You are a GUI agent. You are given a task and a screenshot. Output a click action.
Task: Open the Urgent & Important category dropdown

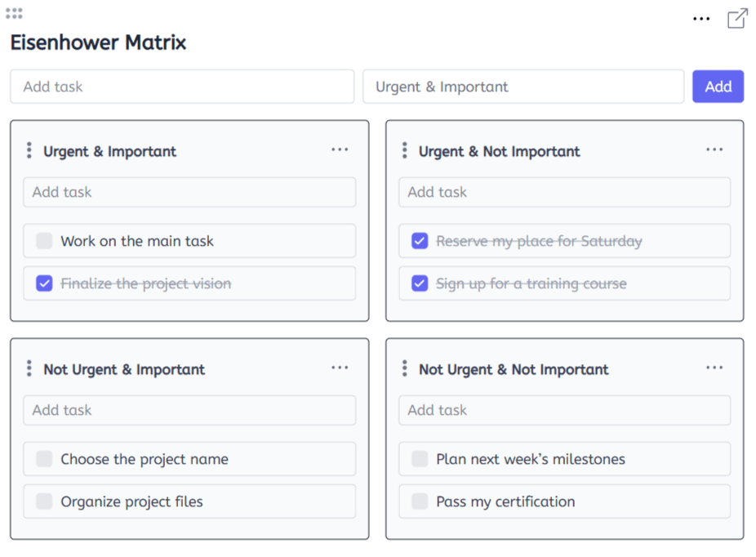pos(523,87)
